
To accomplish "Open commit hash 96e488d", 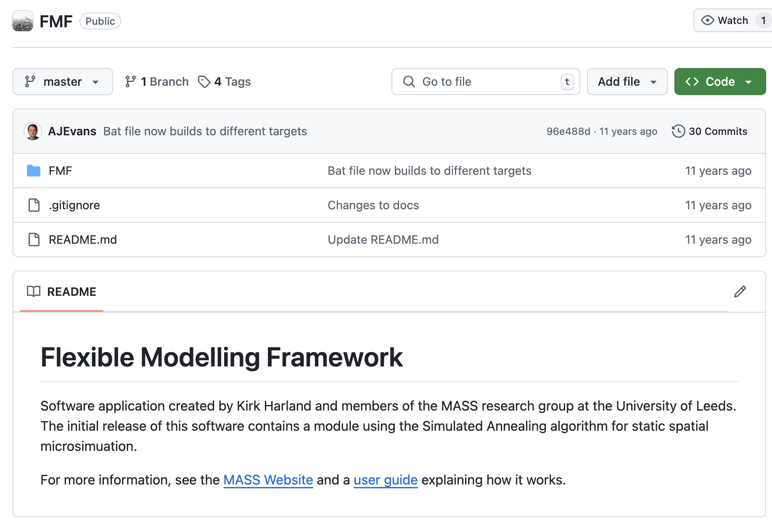I will point(568,131).
